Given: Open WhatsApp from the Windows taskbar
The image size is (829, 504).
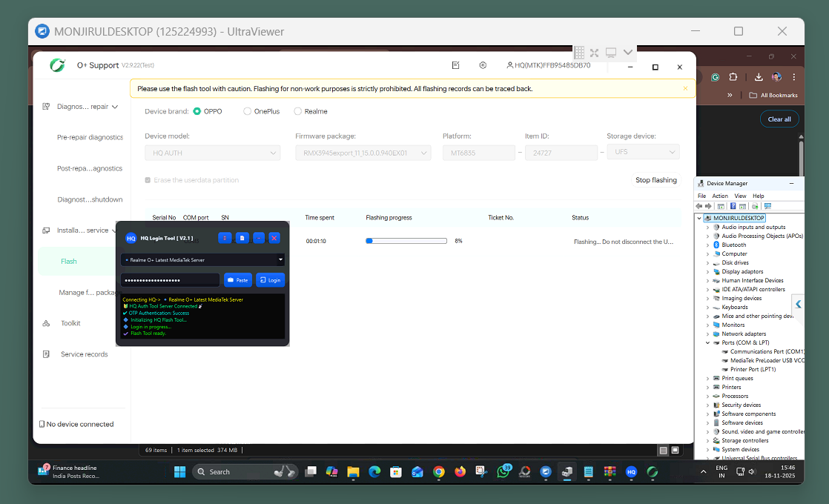Looking at the screenshot, I should 503,471.
